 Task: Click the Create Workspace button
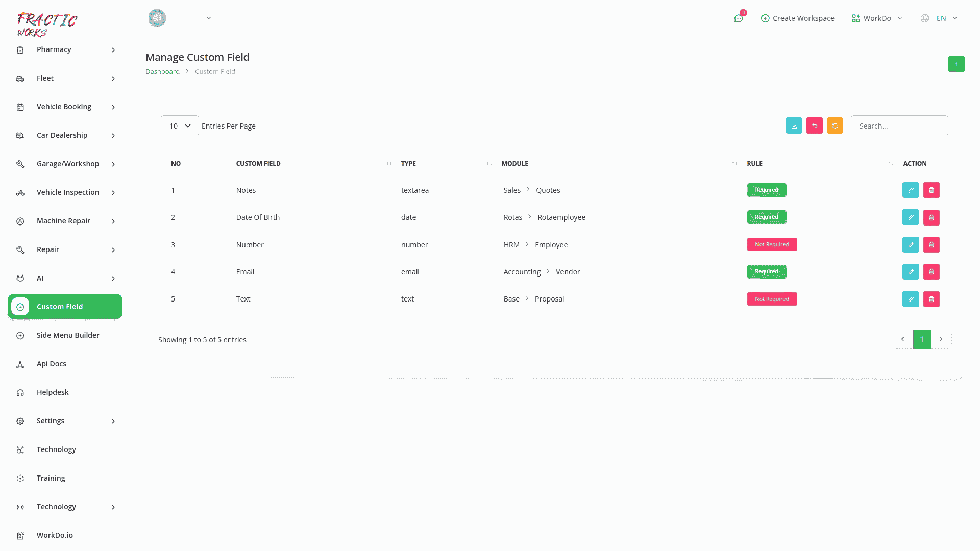[x=797, y=18]
